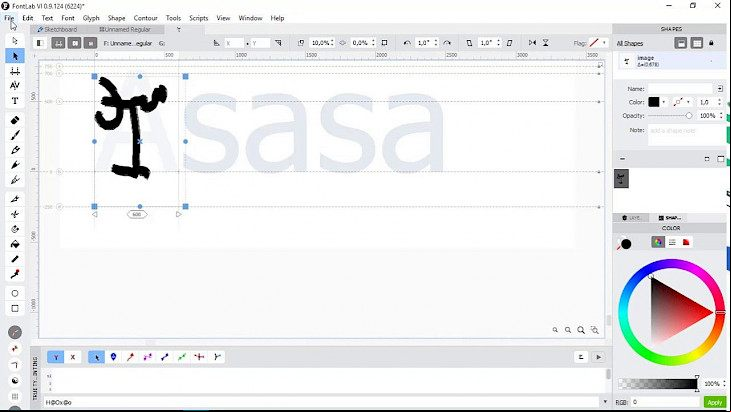This screenshot has width=731, height=412.
Task: Click the All Shapes label
Action: (629, 43)
